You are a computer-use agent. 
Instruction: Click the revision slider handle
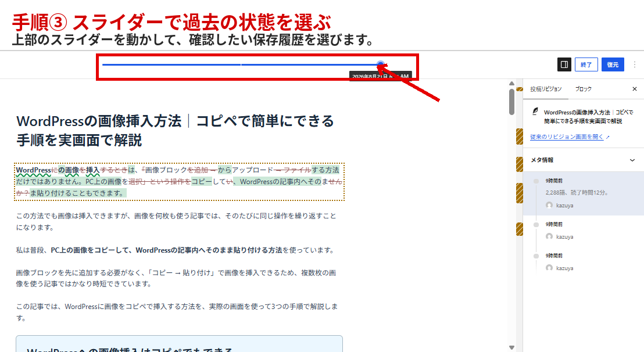[380, 64]
